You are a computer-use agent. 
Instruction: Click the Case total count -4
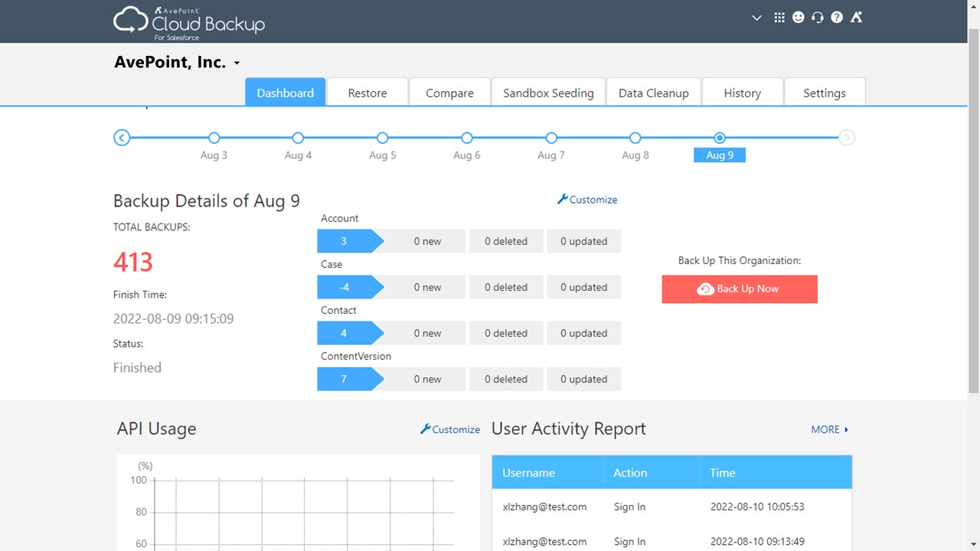(350, 287)
